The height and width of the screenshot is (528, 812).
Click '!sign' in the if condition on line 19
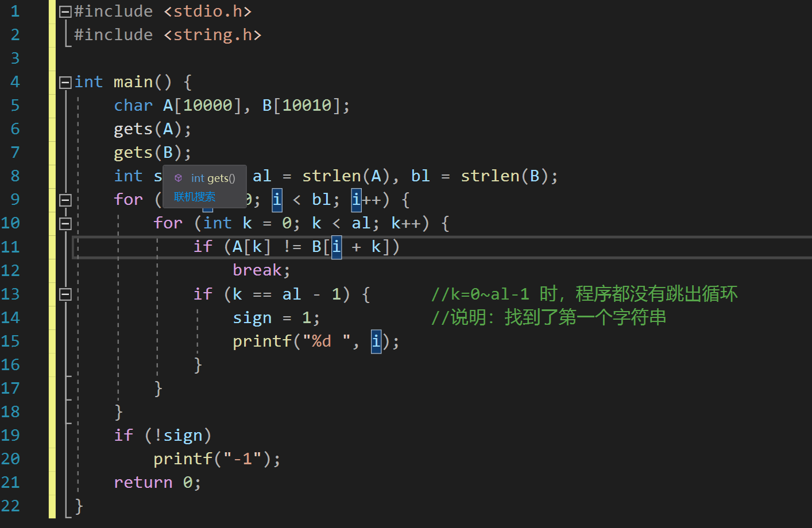tap(178, 435)
